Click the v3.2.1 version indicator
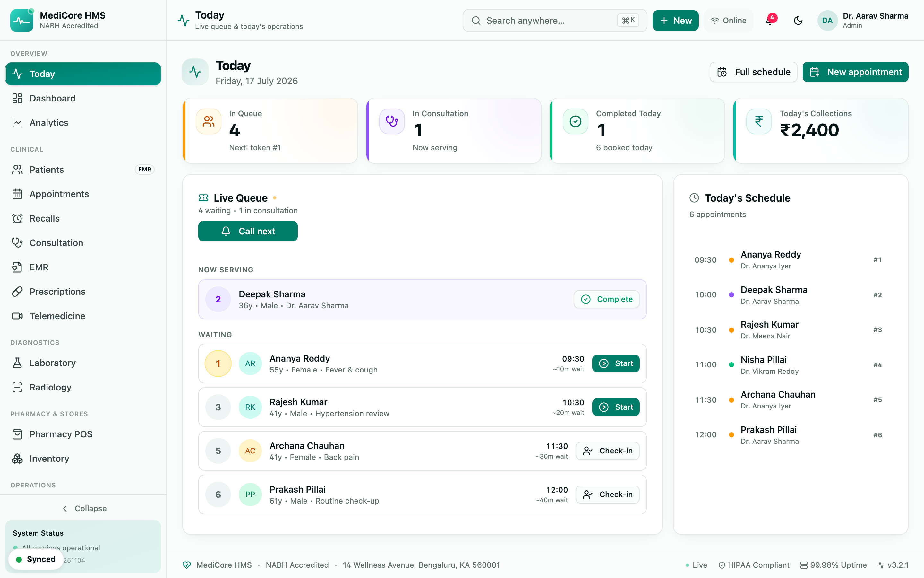Image resolution: width=924 pixels, height=578 pixels. tap(893, 565)
